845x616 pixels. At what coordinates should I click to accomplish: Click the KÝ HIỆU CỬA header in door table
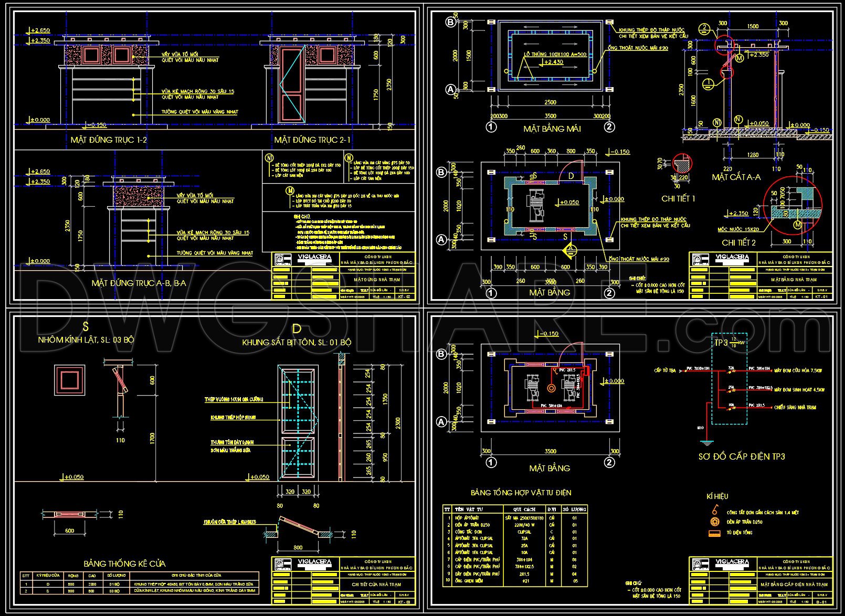click(x=48, y=576)
